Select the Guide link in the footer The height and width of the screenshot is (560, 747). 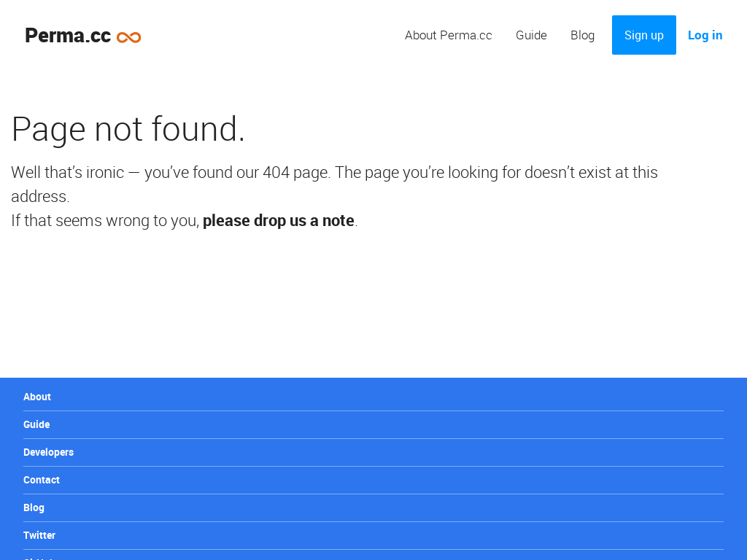(36, 424)
